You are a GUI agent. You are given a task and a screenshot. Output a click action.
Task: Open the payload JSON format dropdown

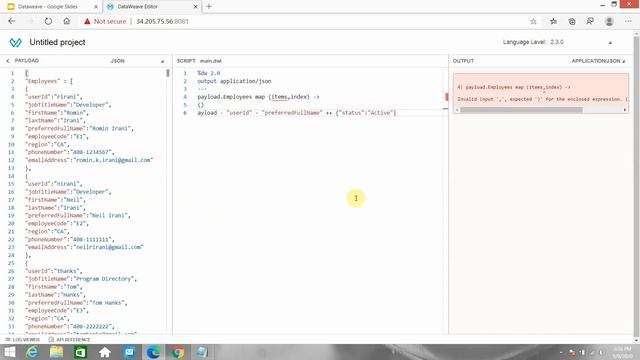pos(162,61)
